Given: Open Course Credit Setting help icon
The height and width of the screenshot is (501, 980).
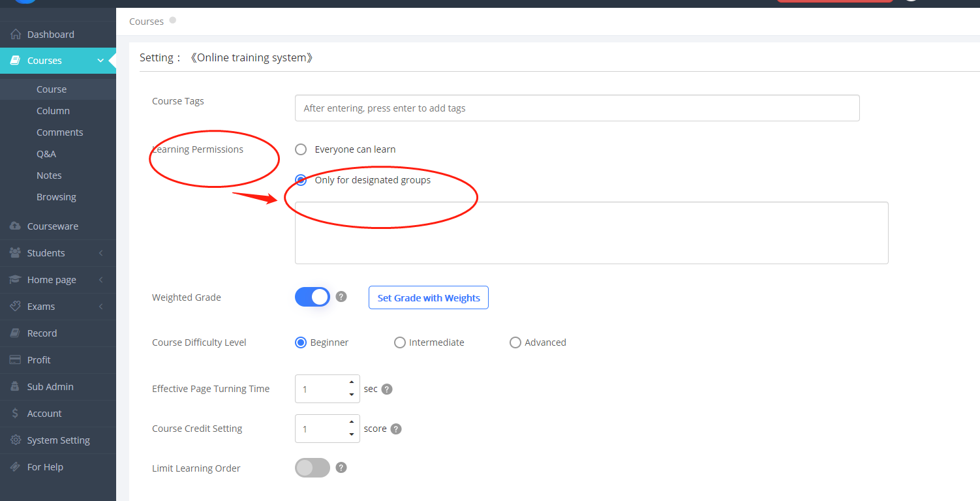Looking at the screenshot, I should coord(396,429).
